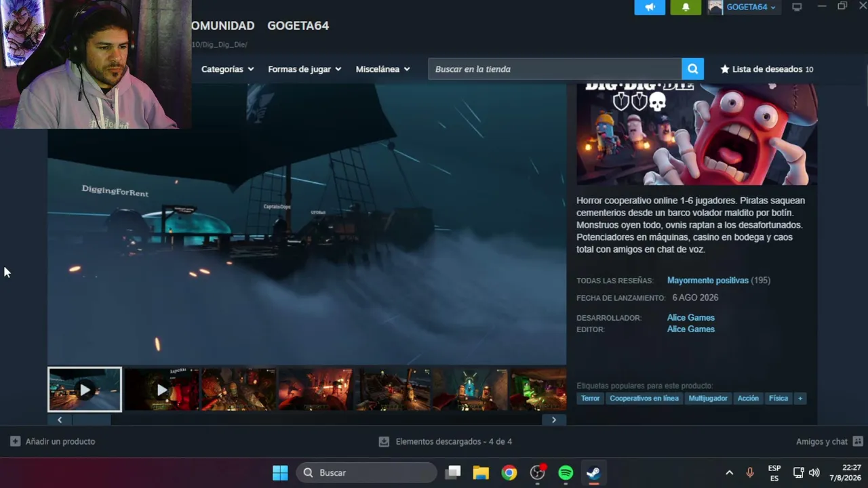
Task: Open the GOGETA64 account dropdown
Action: (744, 7)
